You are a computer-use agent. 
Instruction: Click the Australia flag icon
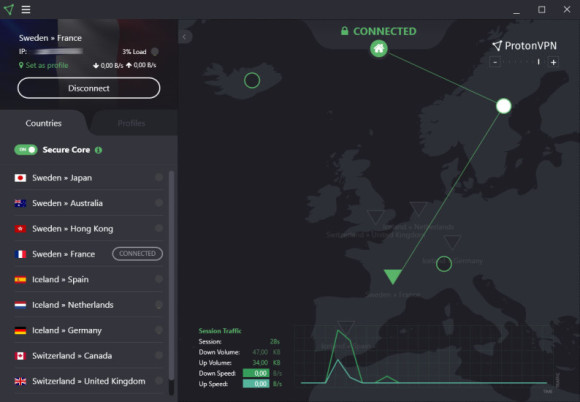(x=20, y=203)
